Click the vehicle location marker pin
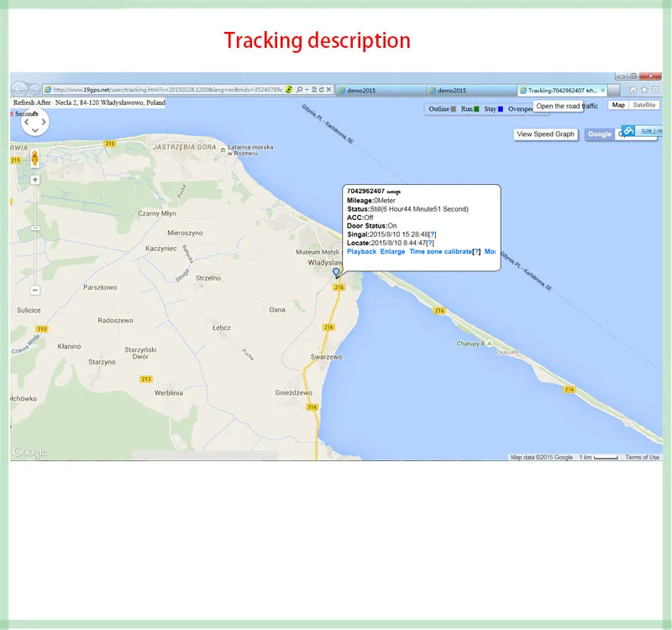The width and height of the screenshot is (672, 630). click(x=337, y=272)
